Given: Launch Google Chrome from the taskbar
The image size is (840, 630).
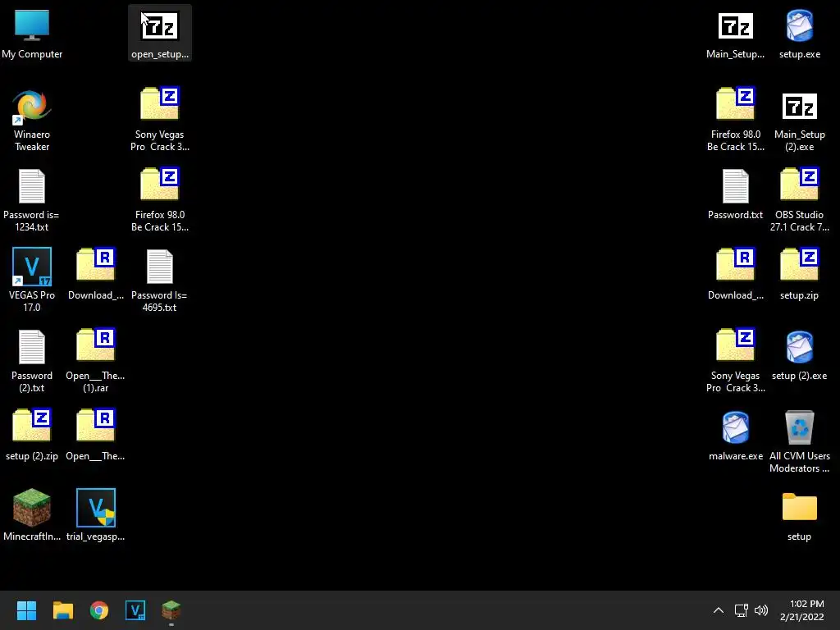Looking at the screenshot, I should coord(99,610).
